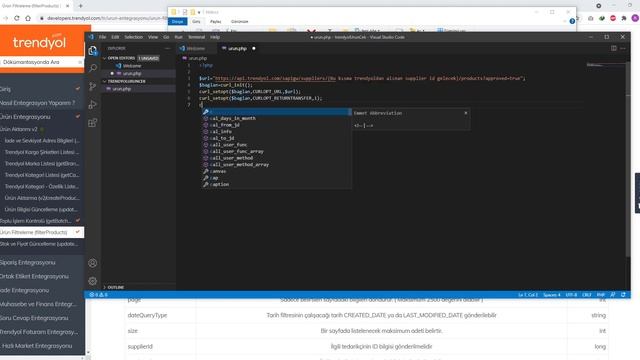This screenshot has height=360, width=640.
Task: Open a new browser tab with plus button
Action: [80, 6]
